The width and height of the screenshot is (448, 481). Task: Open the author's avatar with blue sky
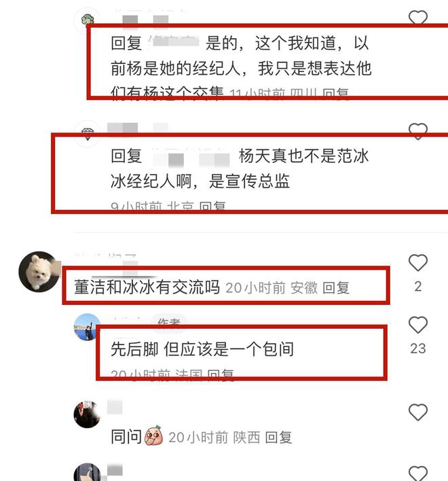coord(87,327)
